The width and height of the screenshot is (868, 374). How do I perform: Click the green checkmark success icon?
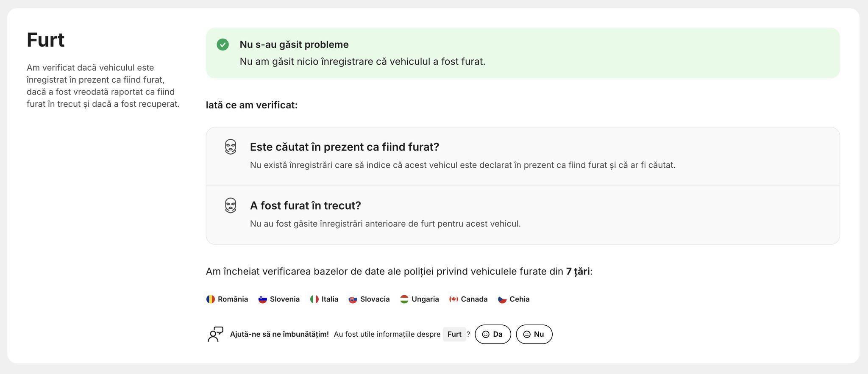pyautogui.click(x=223, y=44)
